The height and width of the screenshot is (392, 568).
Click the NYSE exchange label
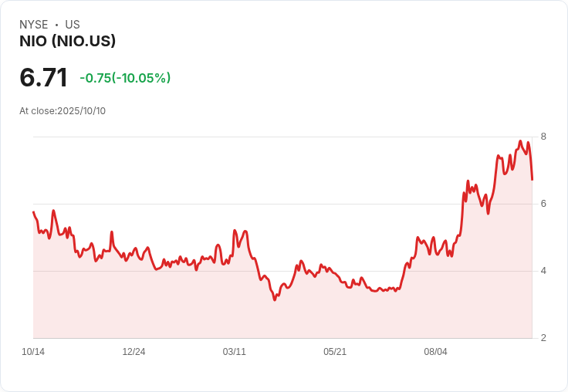click(x=34, y=25)
